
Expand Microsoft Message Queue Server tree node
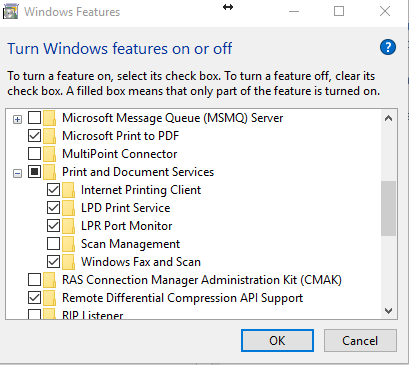click(17, 119)
